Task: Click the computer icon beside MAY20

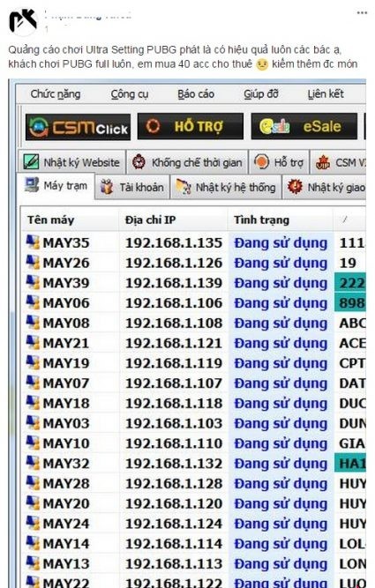Action: 33,502
